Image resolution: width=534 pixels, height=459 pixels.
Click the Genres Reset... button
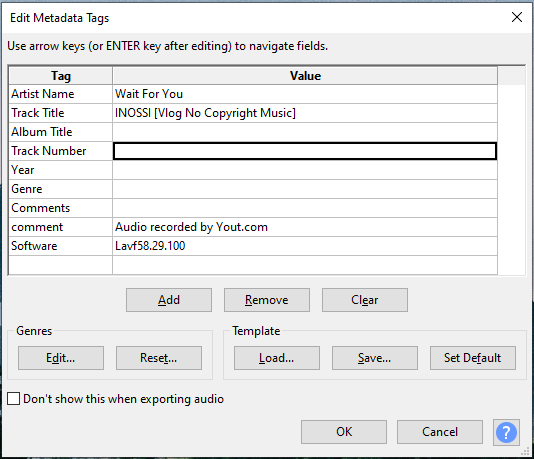click(159, 358)
